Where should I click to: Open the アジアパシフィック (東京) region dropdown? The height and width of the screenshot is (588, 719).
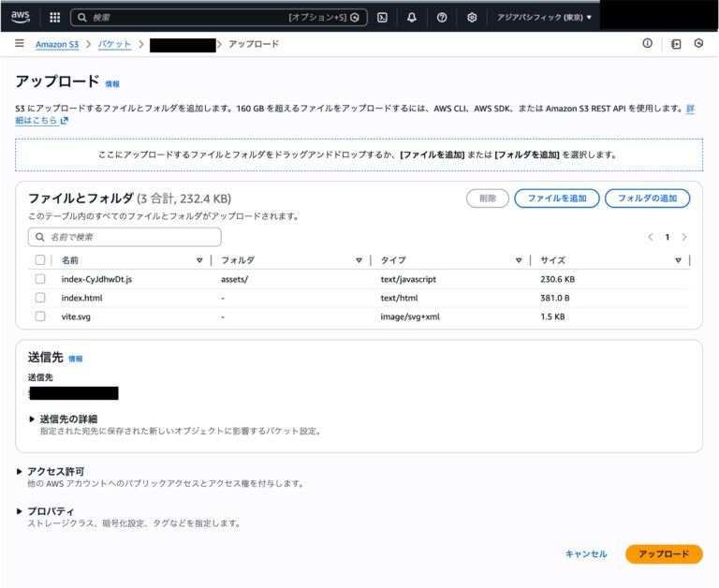[544, 17]
